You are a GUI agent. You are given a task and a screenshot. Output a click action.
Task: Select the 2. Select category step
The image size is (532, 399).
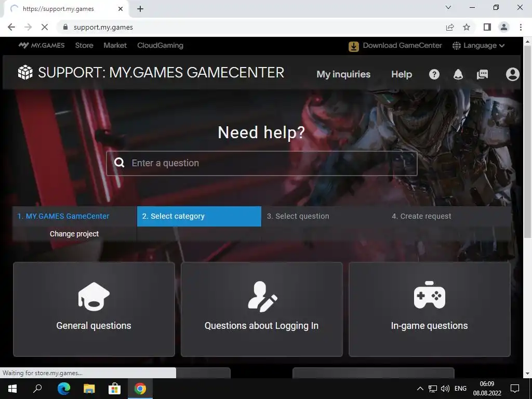[199, 216]
